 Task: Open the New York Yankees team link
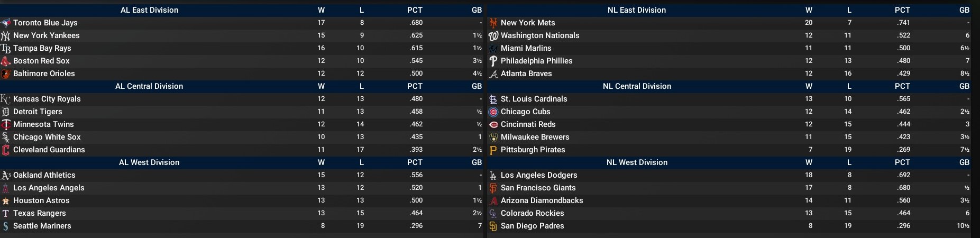pyautogui.click(x=46, y=35)
